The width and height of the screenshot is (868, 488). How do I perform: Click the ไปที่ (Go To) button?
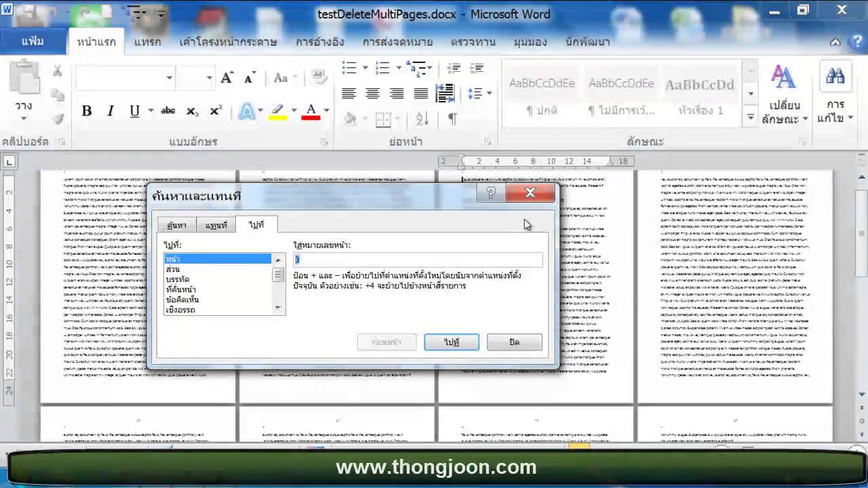pyautogui.click(x=452, y=342)
